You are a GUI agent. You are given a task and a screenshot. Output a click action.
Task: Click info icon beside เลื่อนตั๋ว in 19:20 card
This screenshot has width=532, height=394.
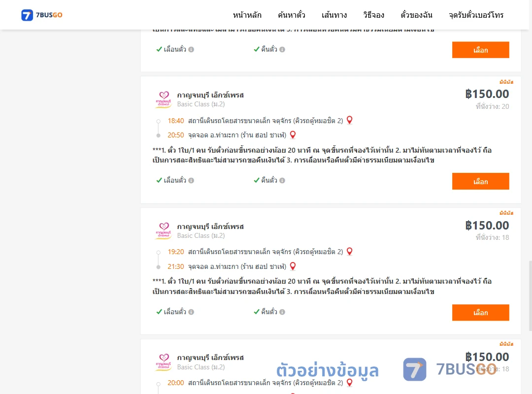click(191, 312)
